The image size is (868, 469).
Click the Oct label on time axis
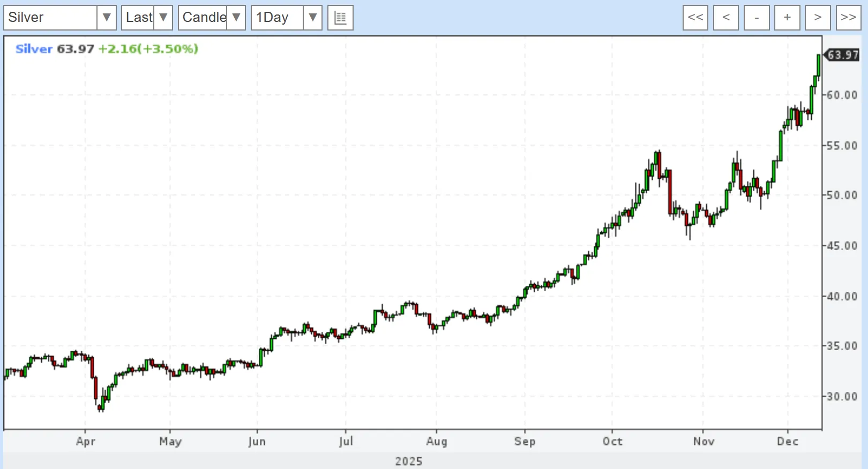point(612,441)
